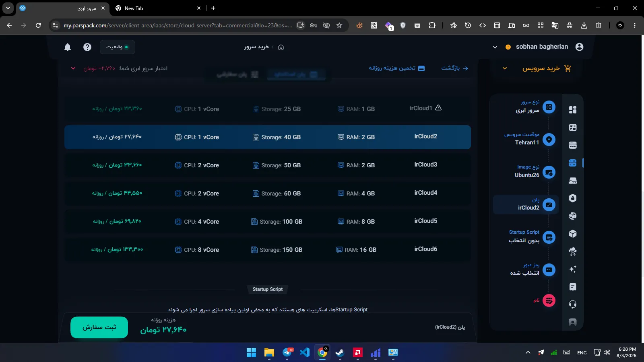Select the password (رمز عبور) step icon

point(549,270)
